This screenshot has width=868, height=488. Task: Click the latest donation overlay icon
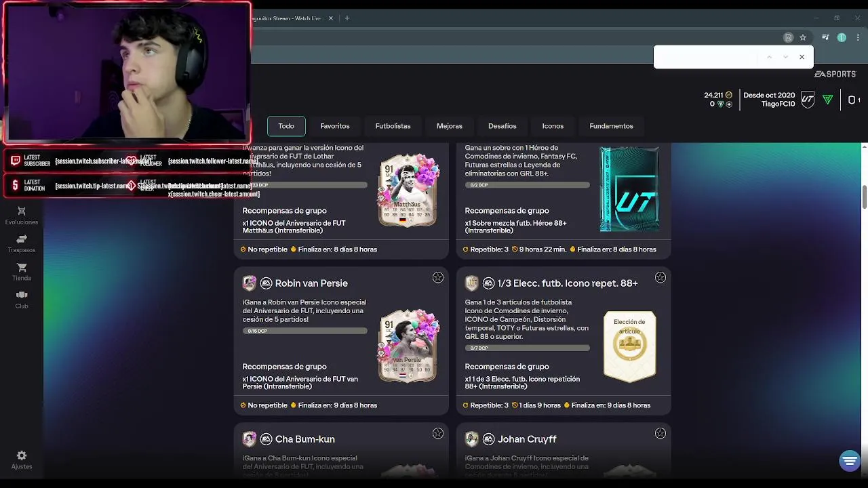coord(16,185)
